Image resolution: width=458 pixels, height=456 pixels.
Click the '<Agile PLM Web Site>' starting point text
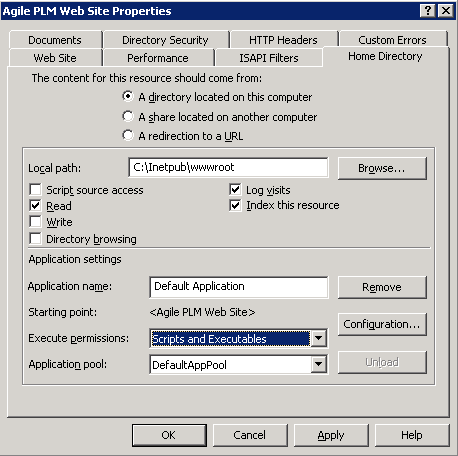coord(202,312)
